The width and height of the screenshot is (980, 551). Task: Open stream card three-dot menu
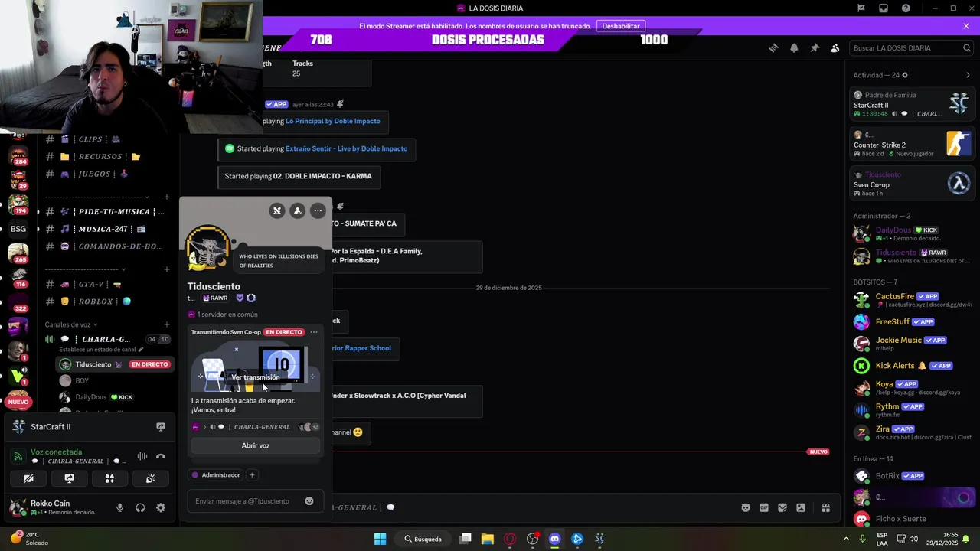(x=314, y=332)
